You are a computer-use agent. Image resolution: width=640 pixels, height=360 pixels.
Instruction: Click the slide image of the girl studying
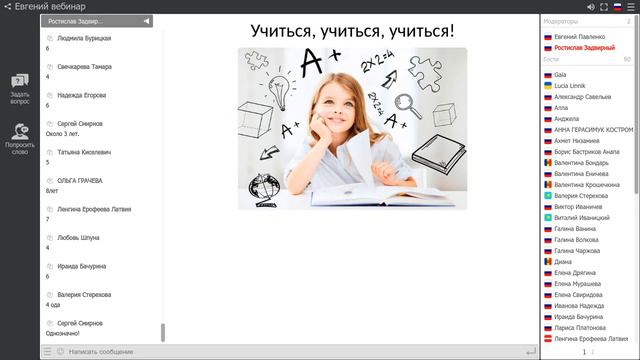coord(352,129)
